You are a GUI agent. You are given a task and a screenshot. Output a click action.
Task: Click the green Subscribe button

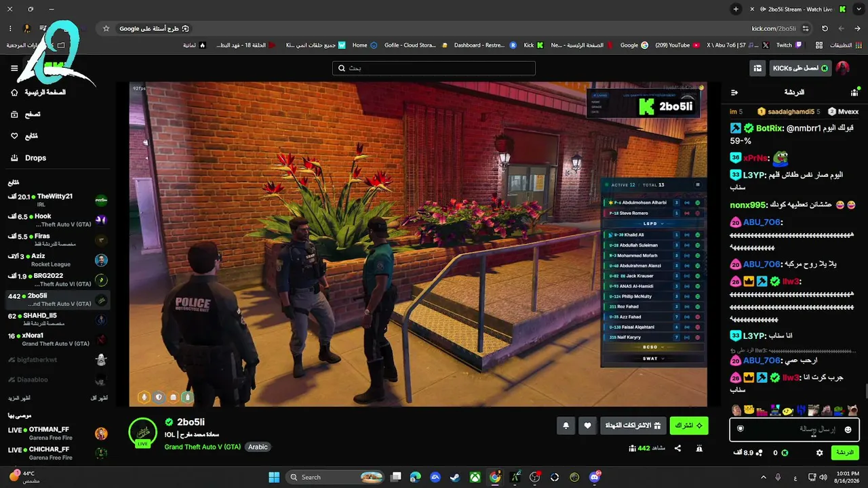pos(689,426)
